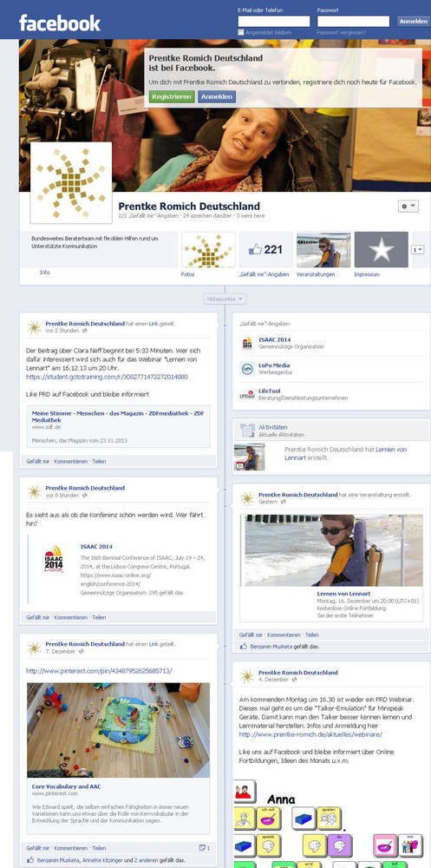Click Teilen on the first post
Viewport: 431px width, 868px height.
click(x=99, y=461)
